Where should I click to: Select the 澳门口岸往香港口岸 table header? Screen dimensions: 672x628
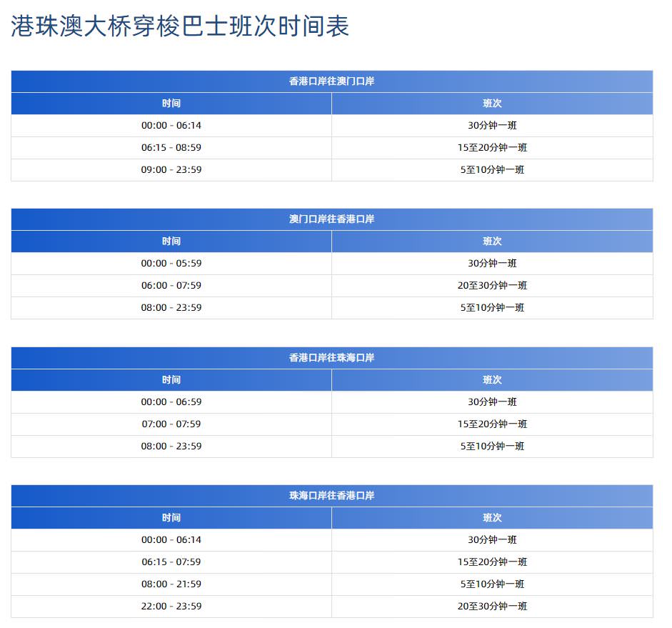[331, 219]
